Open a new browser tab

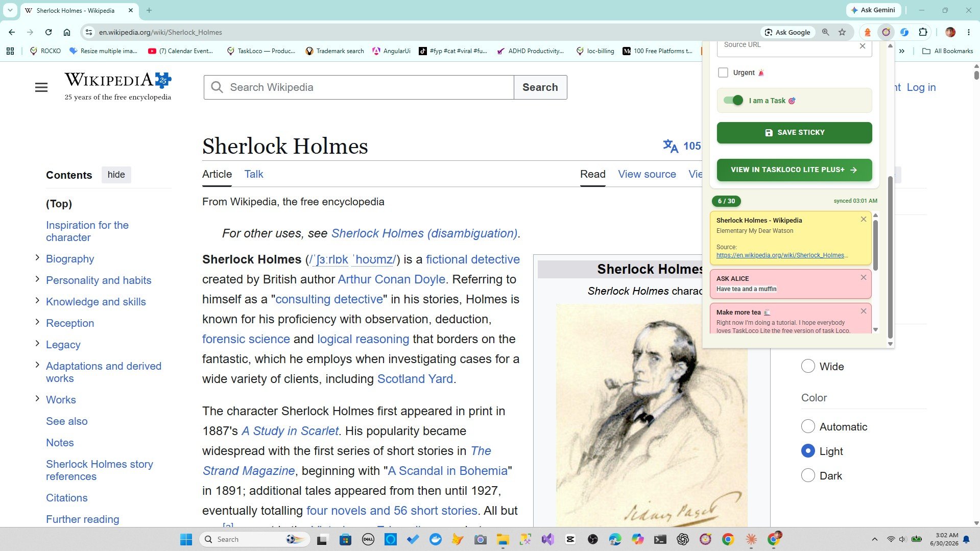(149, 10)
